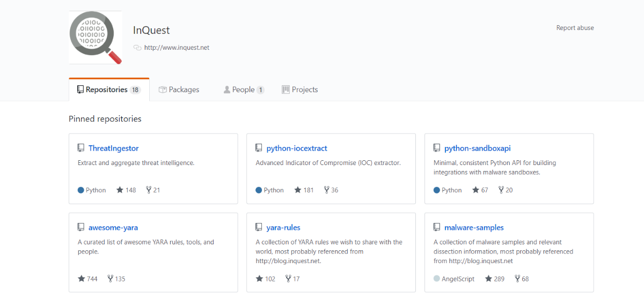
Task: Click the repo icon beside awesome-yara
Action: point(81,228)
